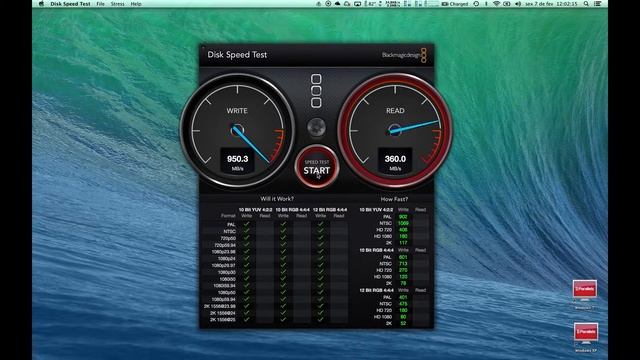
Task: Click the Speed Test START button
Action: [317, 167]
